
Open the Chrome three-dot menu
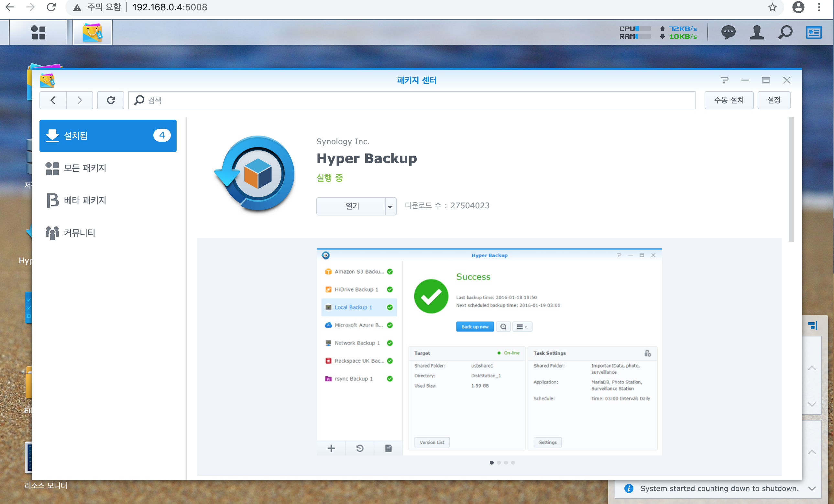tap(819, 7)
